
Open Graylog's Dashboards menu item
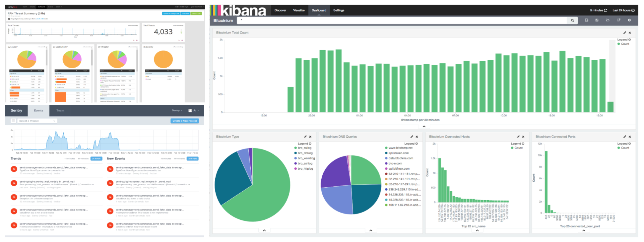click(41, 7)
